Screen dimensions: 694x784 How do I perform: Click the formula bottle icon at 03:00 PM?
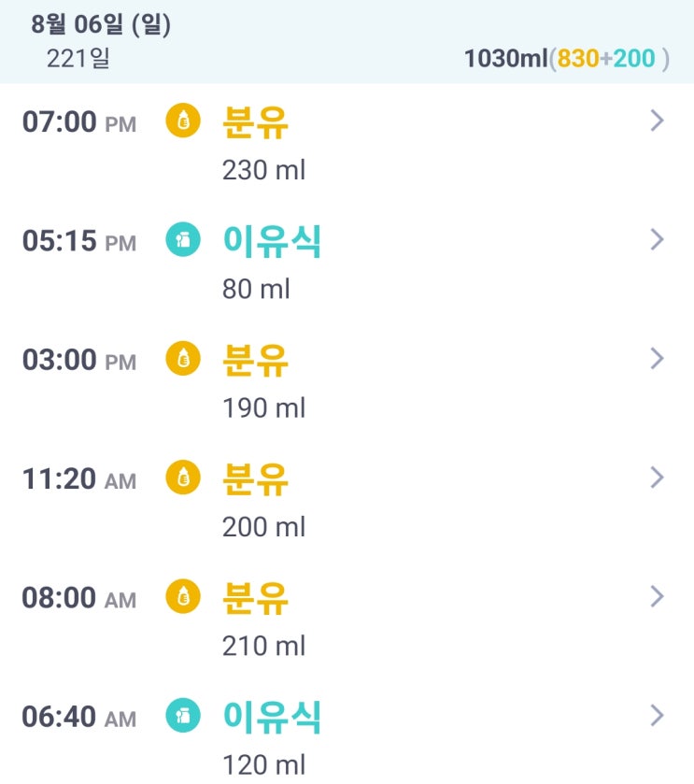(183, 360)
